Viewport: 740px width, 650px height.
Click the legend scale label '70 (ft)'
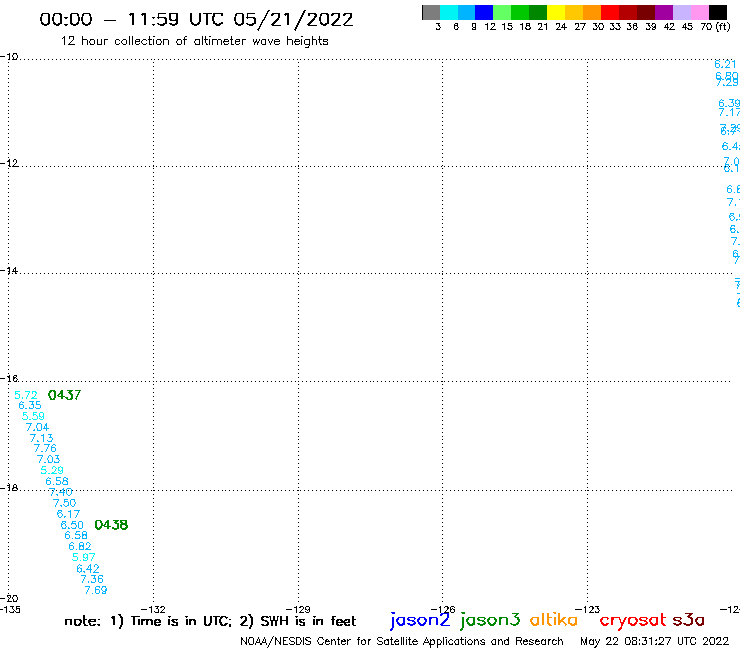pyautogui.click(x=715, y=26)
